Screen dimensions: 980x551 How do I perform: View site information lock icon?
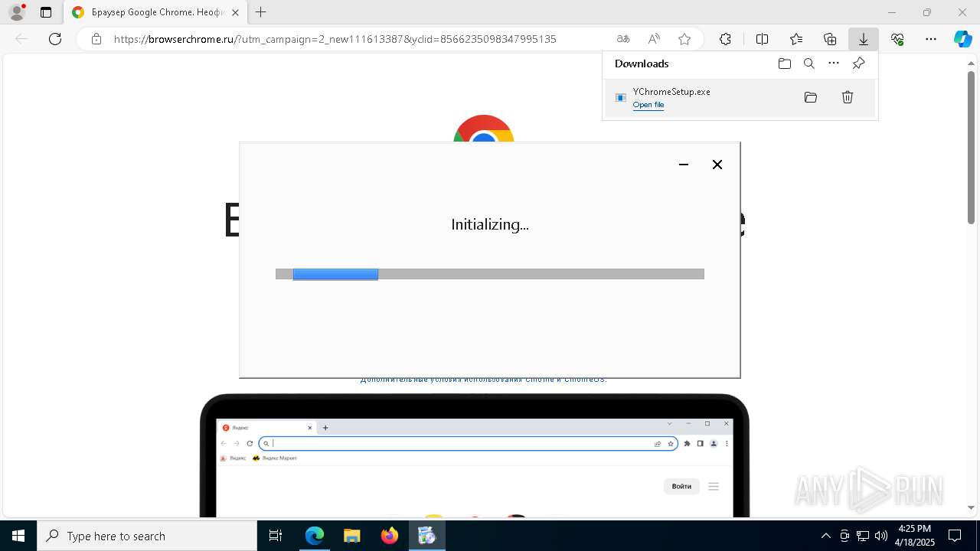[96, 39]
